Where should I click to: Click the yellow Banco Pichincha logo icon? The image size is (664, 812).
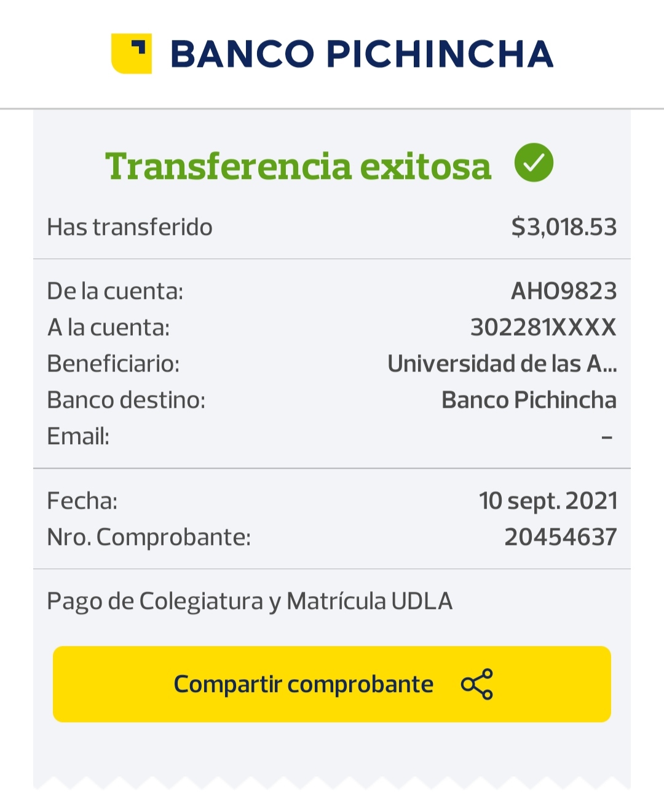click(132, 54)
